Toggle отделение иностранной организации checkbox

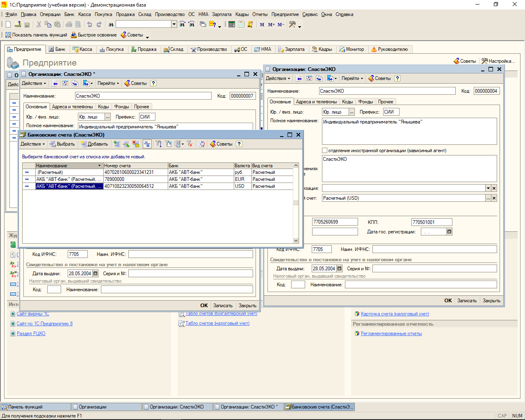click(x=325, y=151)
